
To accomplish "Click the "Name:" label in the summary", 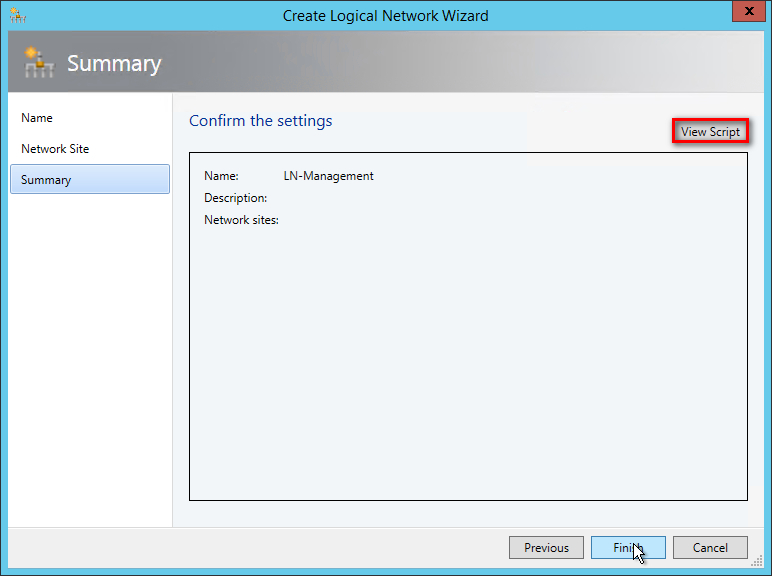I will point(221,176).
